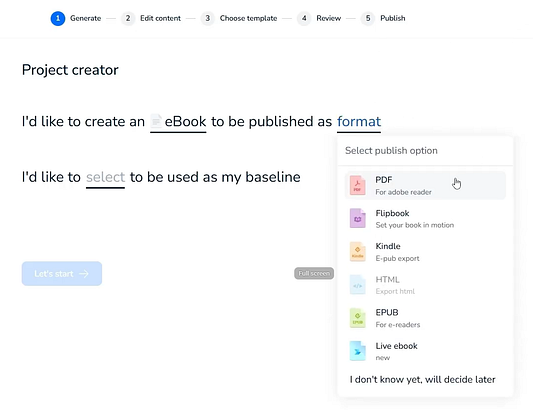This screenshot has width=533, height=419.
Task: Go to the Review step label
Action: click(329, 18)
